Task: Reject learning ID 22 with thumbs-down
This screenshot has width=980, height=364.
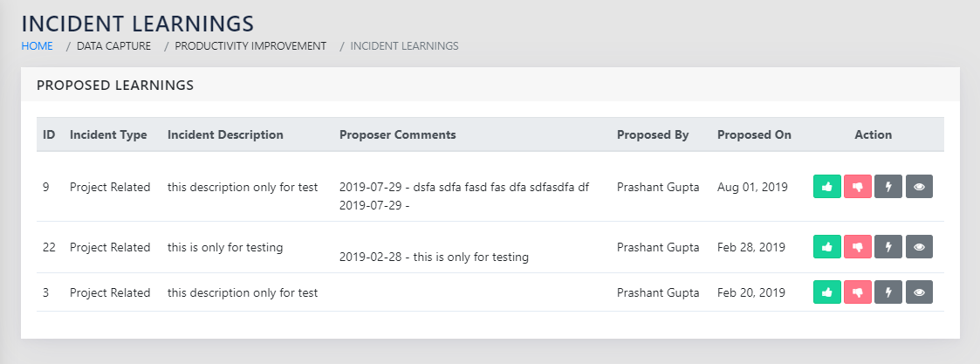Action: point(858,247)
